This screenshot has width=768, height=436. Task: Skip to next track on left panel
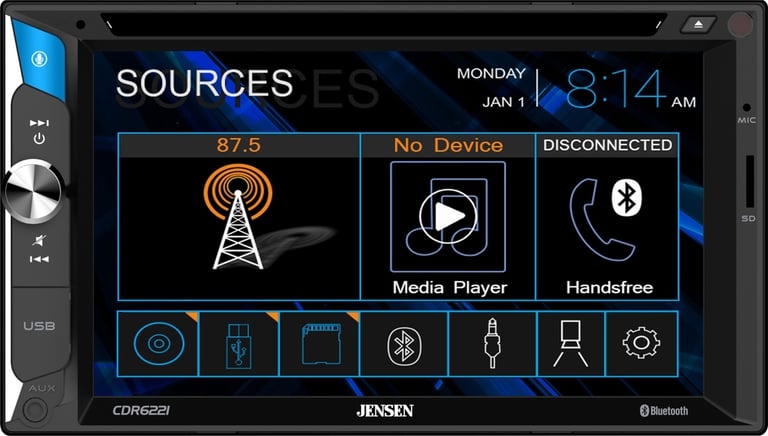coord(39,123)
